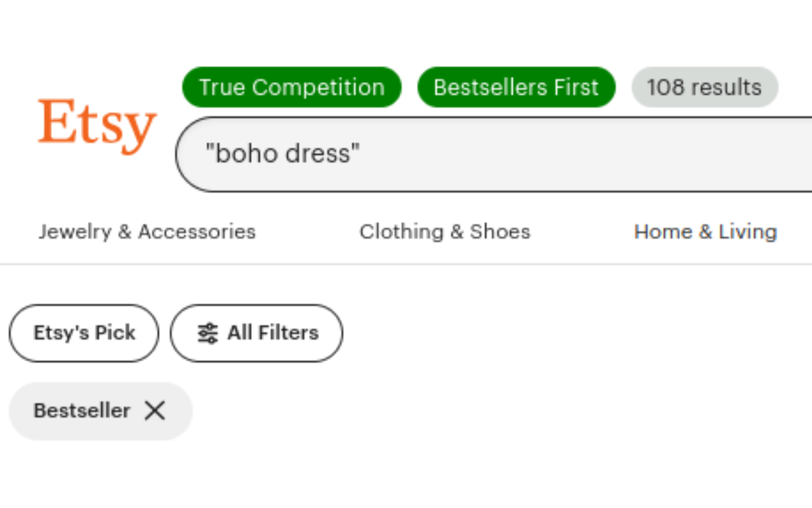Open the Home & Living category menu
The image size is (812, 508).
(705, 231)
